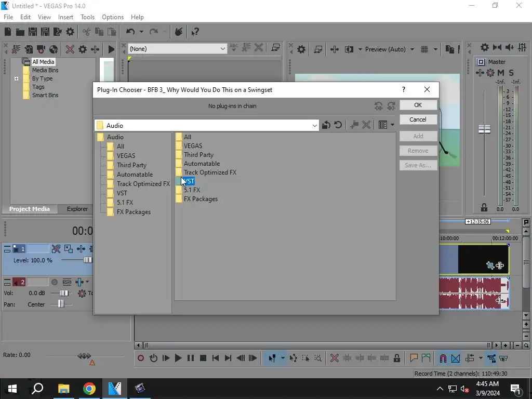Viewport: 532px width, 399px height.
Task: Click the Stop button in transport bar
Action: coord(203,358)
